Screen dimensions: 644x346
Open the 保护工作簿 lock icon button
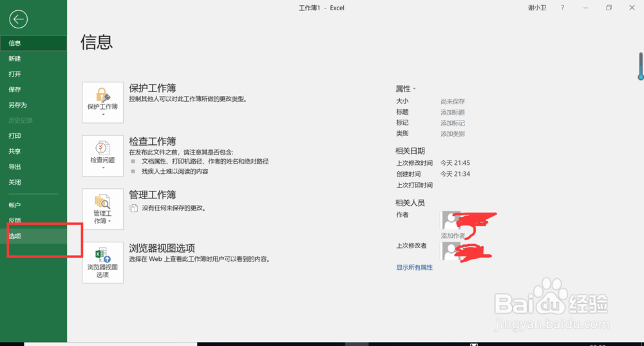click(x=102, y=102)
